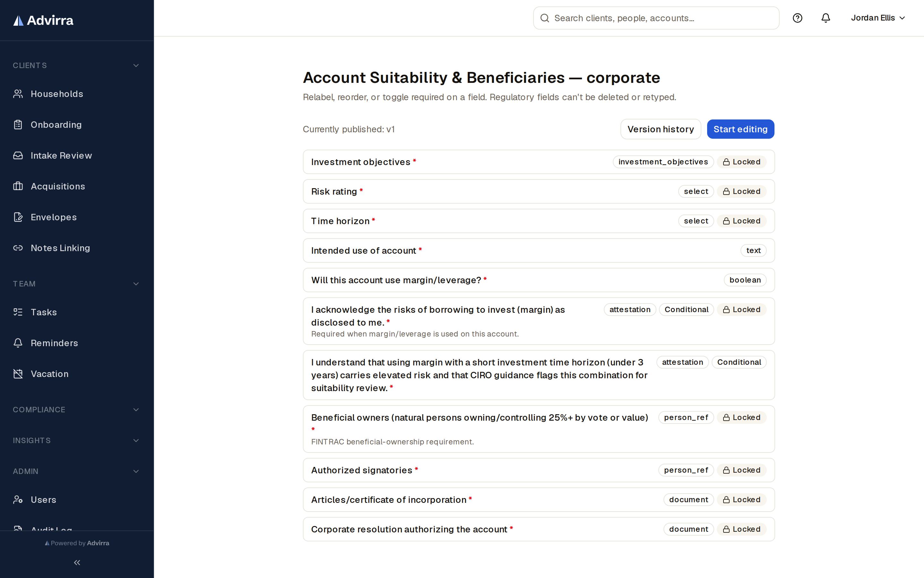This screenshot has width=924, height=578.
Task: Go to Onboarding page
Action: pos(77,125)
